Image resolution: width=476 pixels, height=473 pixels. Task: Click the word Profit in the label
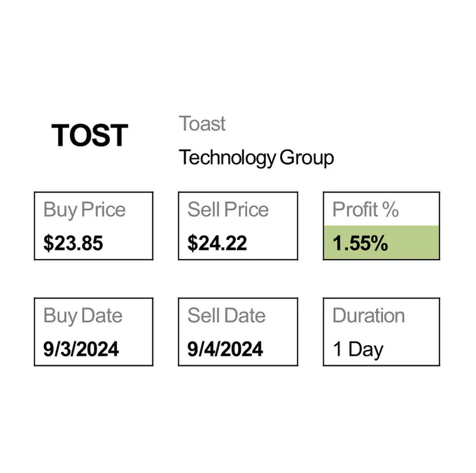[355, 209]
